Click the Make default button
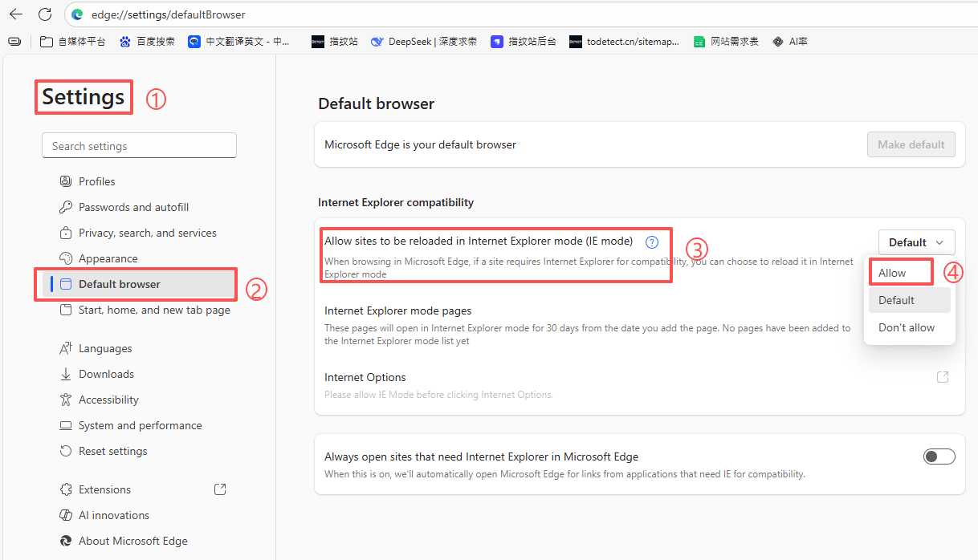Screen dimensions: 978x560 coord(911,144)
